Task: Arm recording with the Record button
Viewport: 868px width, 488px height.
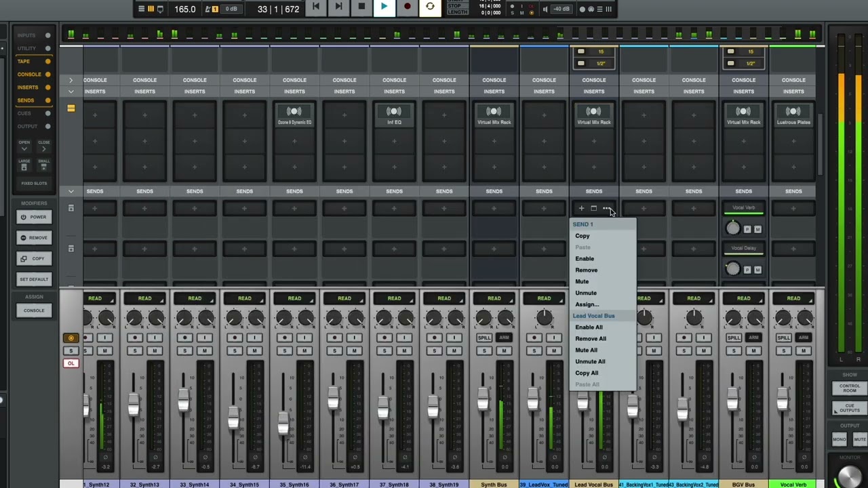Action: pos(407,7)
